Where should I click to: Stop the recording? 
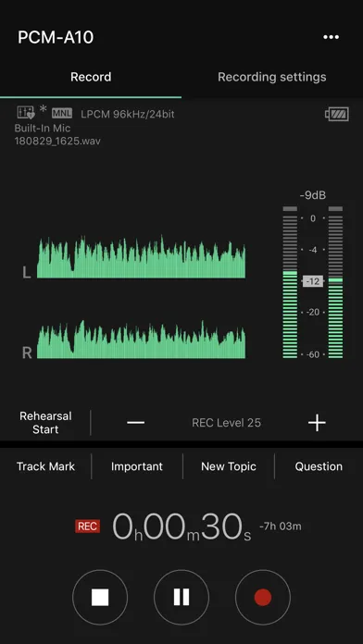100,597
